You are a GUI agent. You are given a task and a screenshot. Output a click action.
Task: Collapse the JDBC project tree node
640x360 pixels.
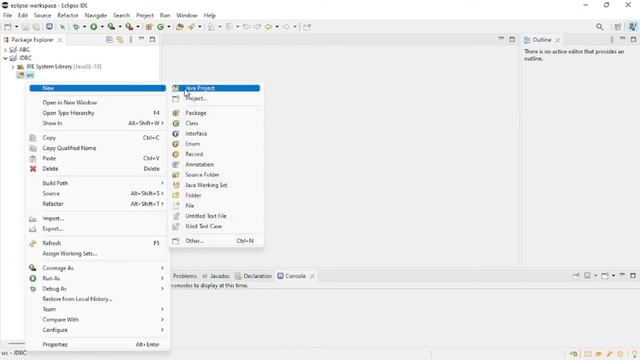coord(5,58)
